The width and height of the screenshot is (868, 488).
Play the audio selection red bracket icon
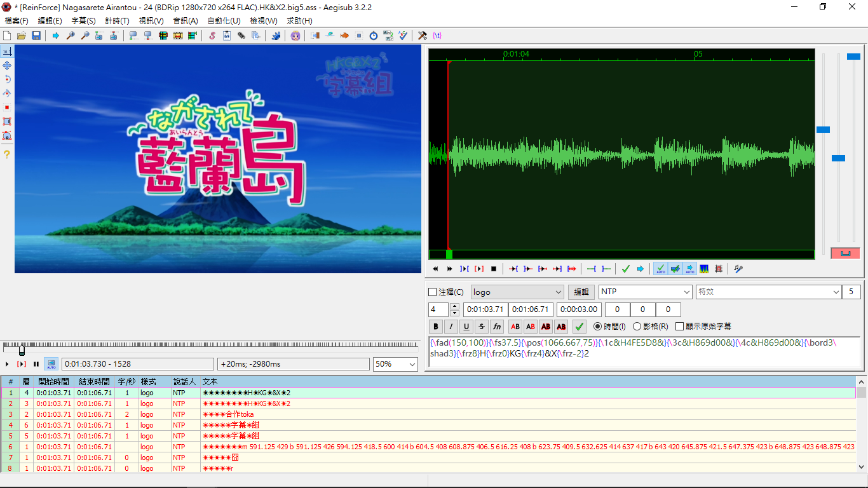tap(479, 269)
